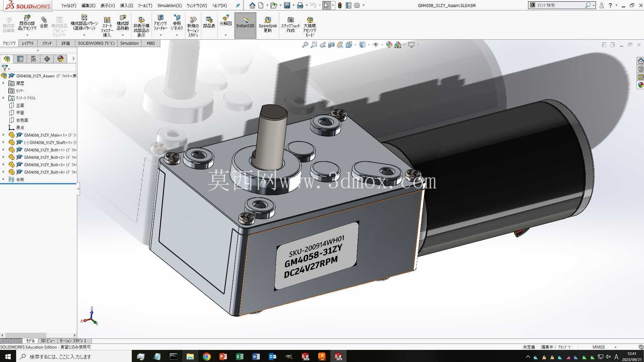Select the mate (合致) tool
The image size is (644, 362).
[44, 23]
